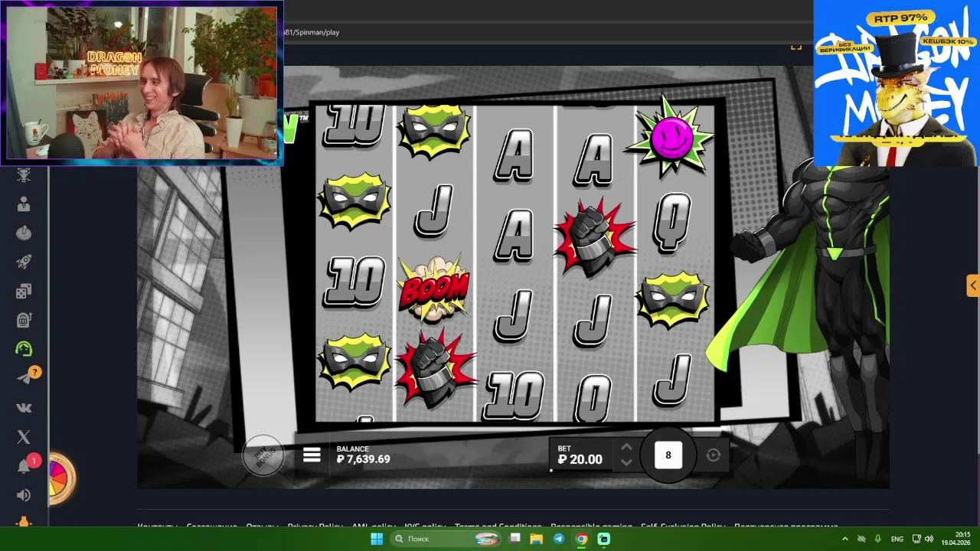This screenshot has width=980, height=551.
Task: Open the Telegram plane sidebar icon
Action: pos(24,378)
